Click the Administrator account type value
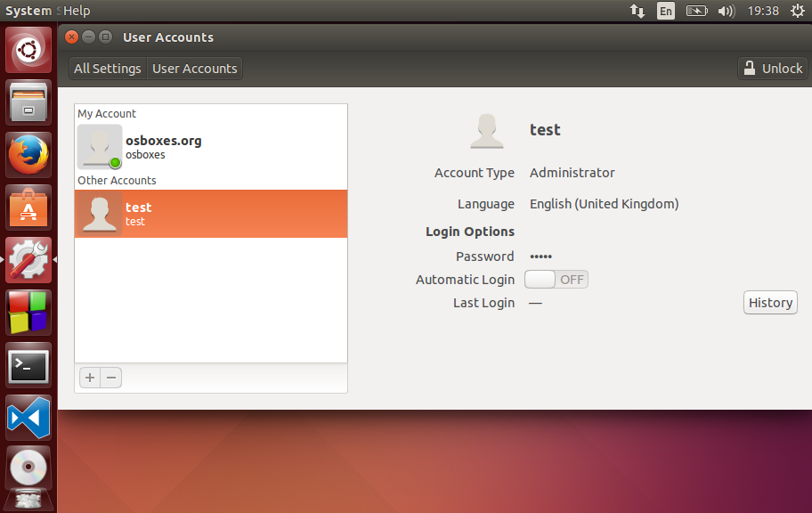This screenshot has width=812, height=513. 572,173
